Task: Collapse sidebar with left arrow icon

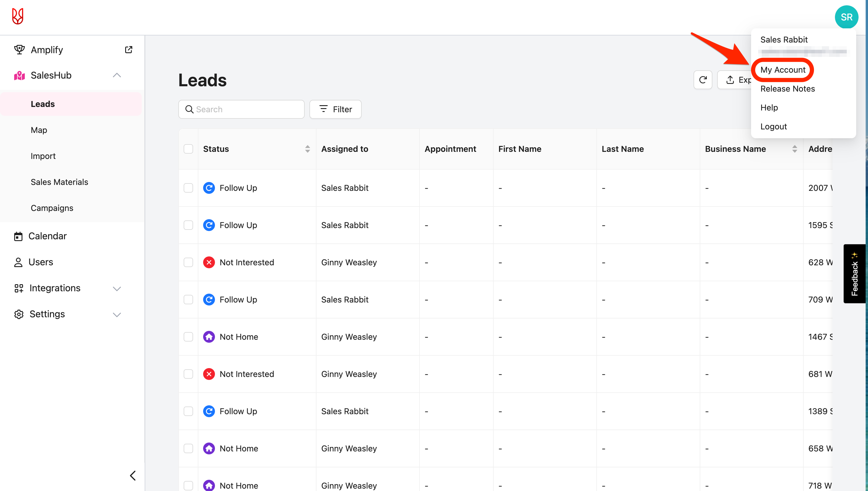Action: (133, 475)
